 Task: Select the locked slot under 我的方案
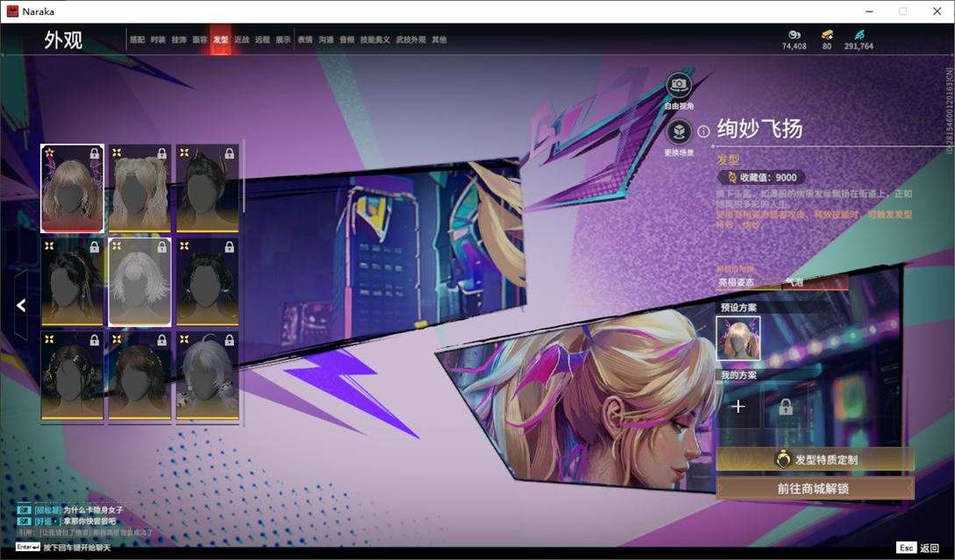786,406
